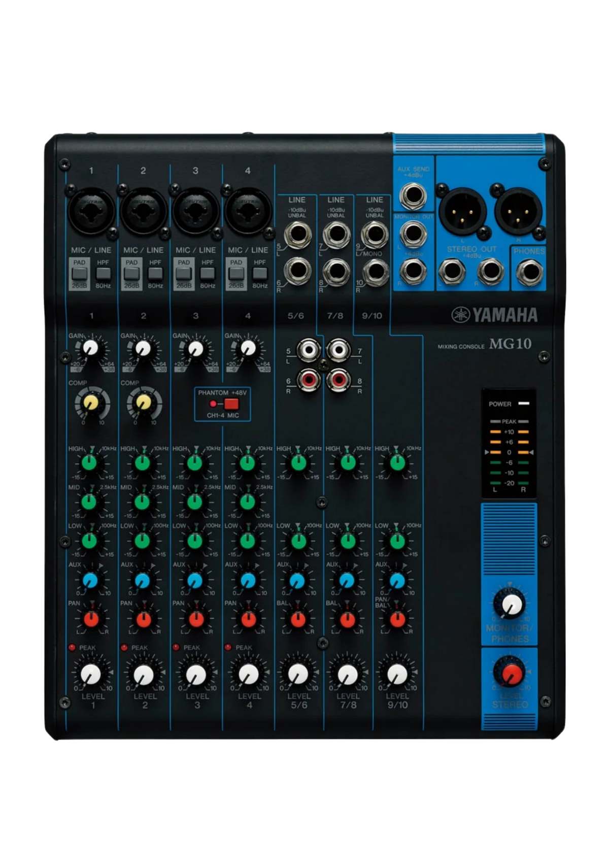Click the red RCA 8 R input
Image resolution: width=609 pixels, height=868 pixels.
click(339, 379)
